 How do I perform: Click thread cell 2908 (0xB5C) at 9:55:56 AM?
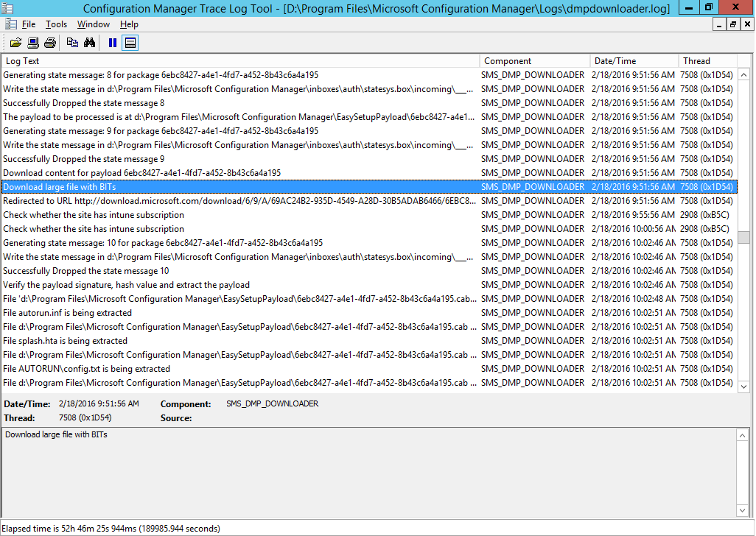[704, 215]
